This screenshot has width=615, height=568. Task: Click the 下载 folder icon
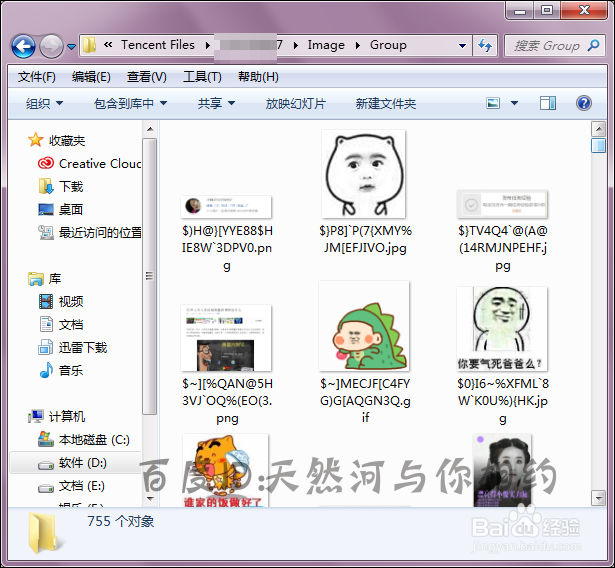coord(46,186)
